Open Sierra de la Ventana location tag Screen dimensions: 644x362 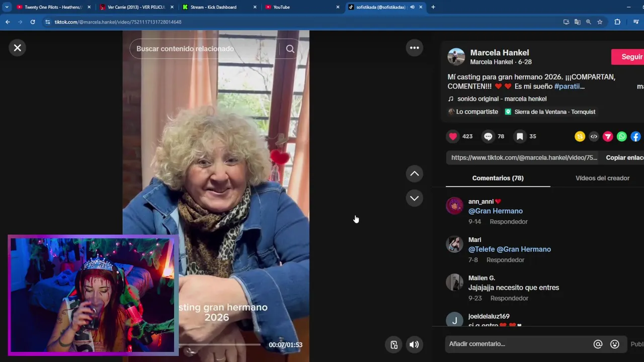(550, 112)
